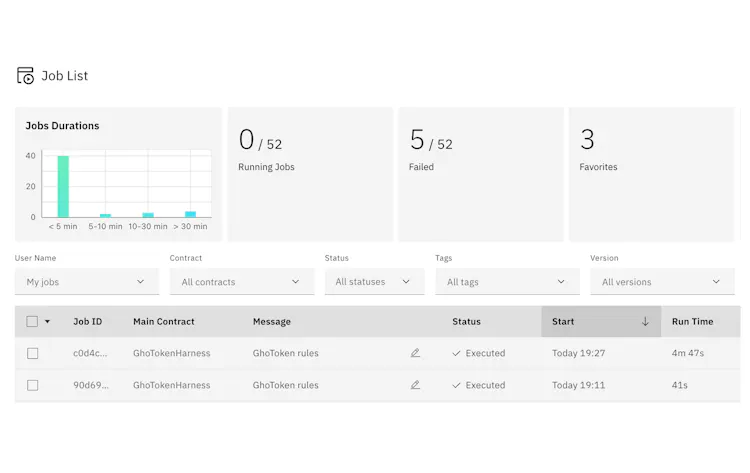
Task: Sort by Job ID column header
Action: point(88,321)
